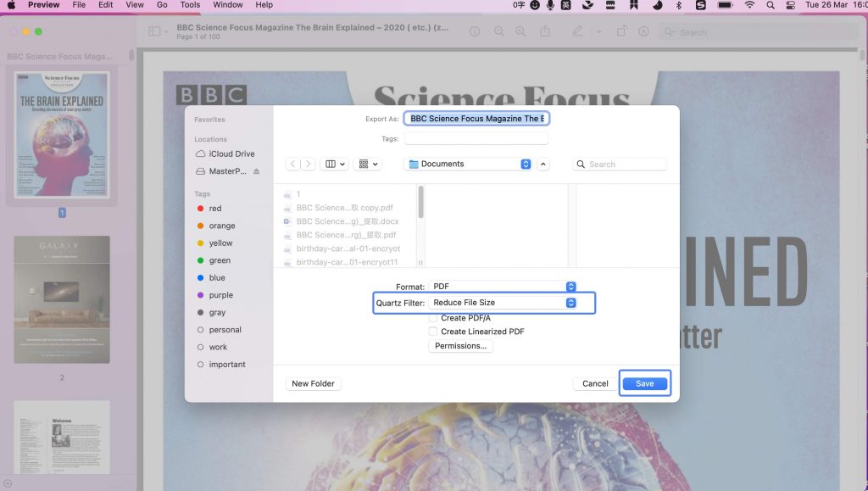Select the Zoom Out magnifier icon
This screenshot has height=491, width=868.
point(498,31)
